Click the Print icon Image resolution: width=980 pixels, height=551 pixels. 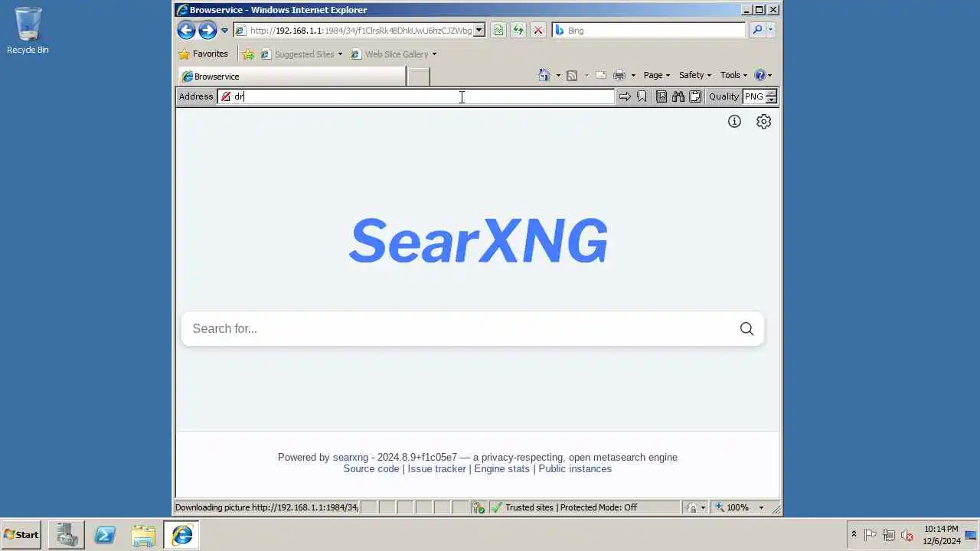click(619, 75)
